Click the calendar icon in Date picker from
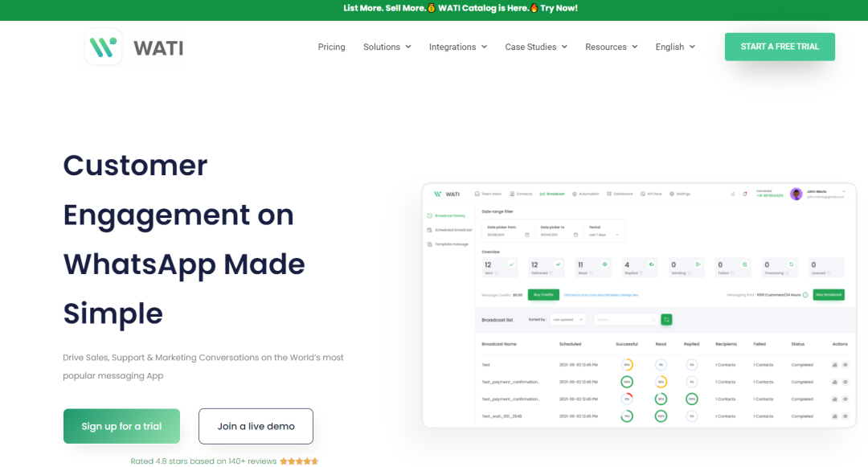 [527, 236]
